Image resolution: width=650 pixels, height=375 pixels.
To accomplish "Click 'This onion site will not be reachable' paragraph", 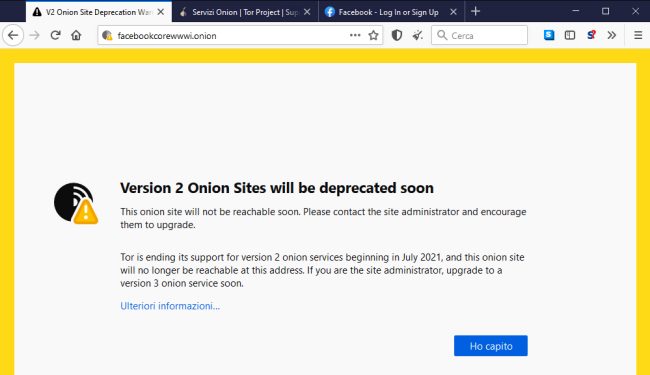I will coord(323,218).
